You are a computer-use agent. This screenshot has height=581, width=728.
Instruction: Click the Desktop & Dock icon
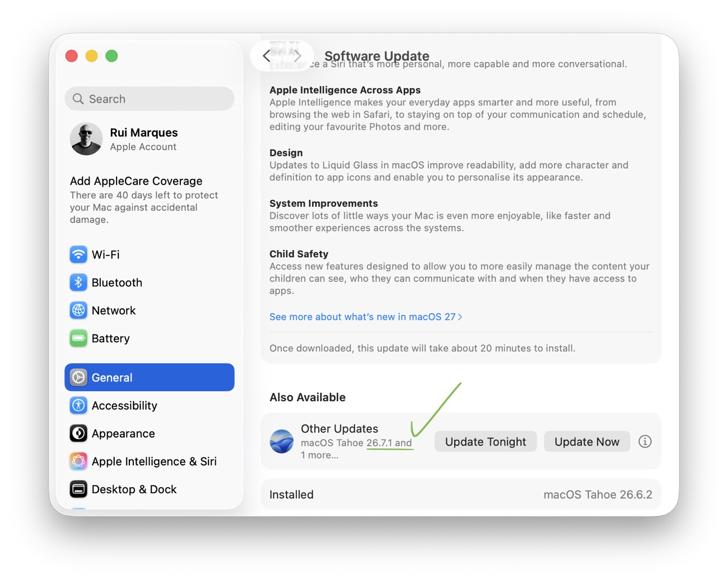click(78, 489)
